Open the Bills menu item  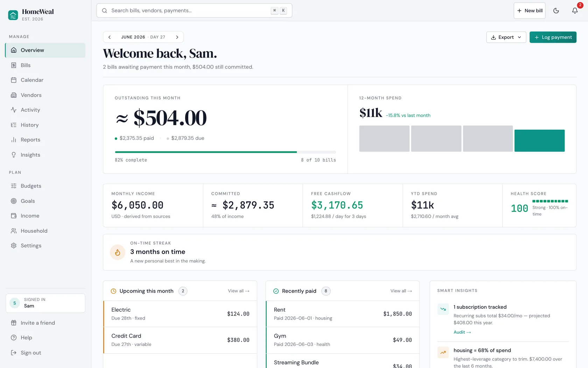[45, 65]
